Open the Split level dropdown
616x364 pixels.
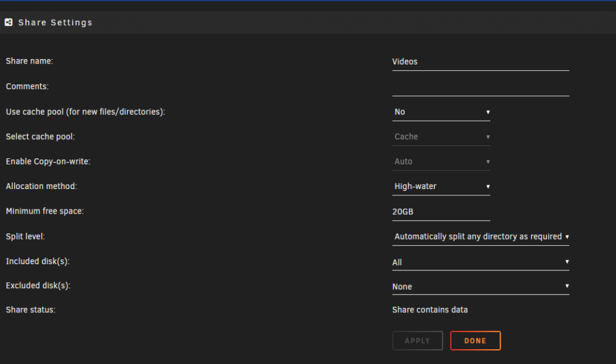coord(480,237)
